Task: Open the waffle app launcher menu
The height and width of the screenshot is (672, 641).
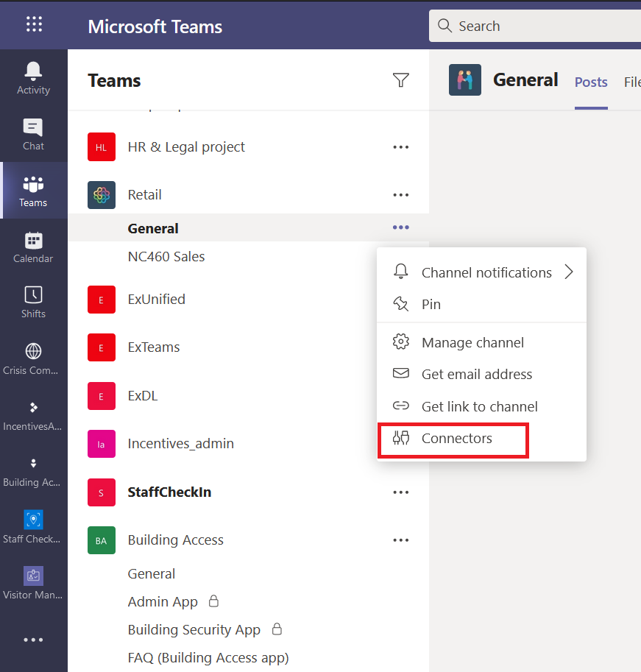Action: pyautogui.click(x=33, y=24)
